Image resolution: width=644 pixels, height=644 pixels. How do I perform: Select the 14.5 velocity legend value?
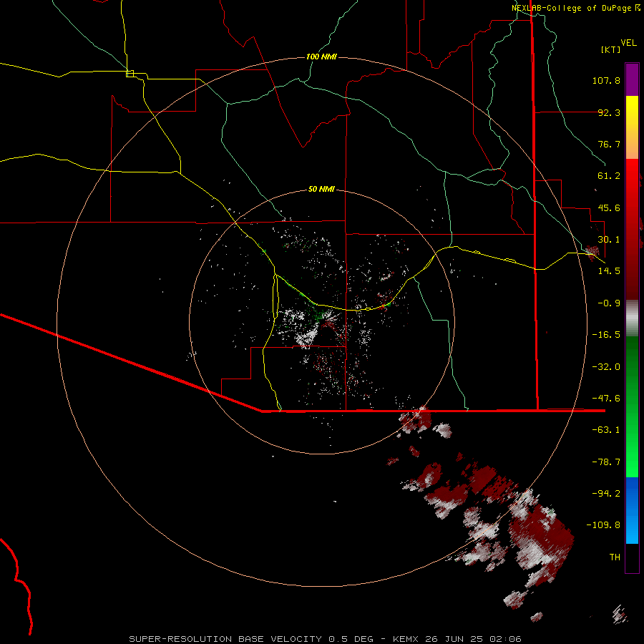coord(609,271)
